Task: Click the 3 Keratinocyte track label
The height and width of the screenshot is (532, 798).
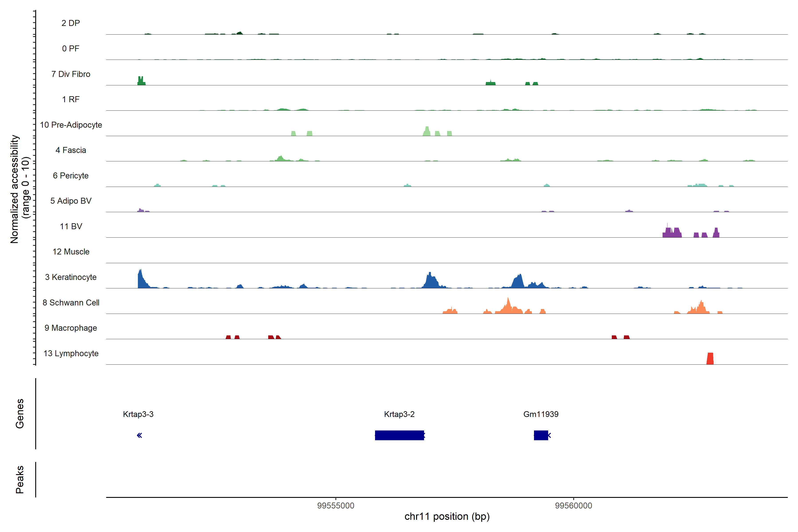Action: tap(71, 277)
